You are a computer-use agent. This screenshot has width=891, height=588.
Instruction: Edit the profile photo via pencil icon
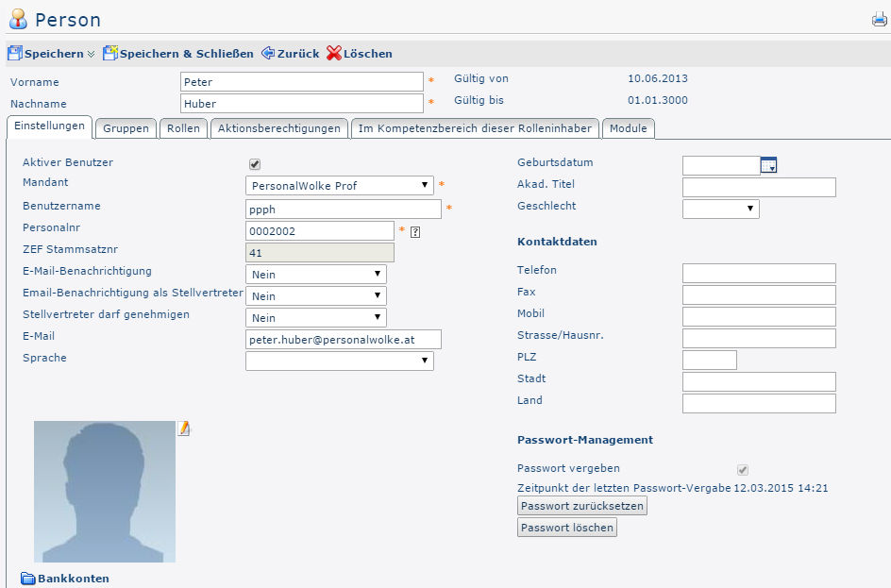[x=184, y=428]
